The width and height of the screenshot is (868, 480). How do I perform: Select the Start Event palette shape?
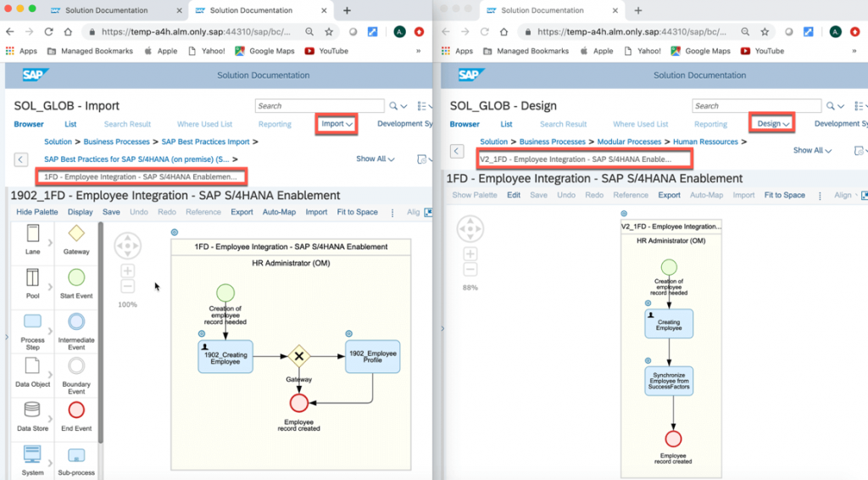tap(76, 277)
